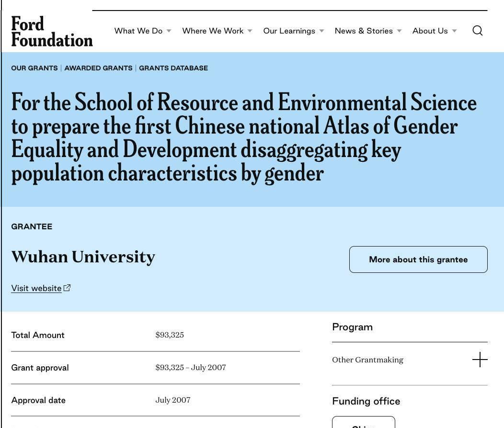The image size is (504, 428).
Task: Click More about this grantee button
Action: click(x=418, y=259)
